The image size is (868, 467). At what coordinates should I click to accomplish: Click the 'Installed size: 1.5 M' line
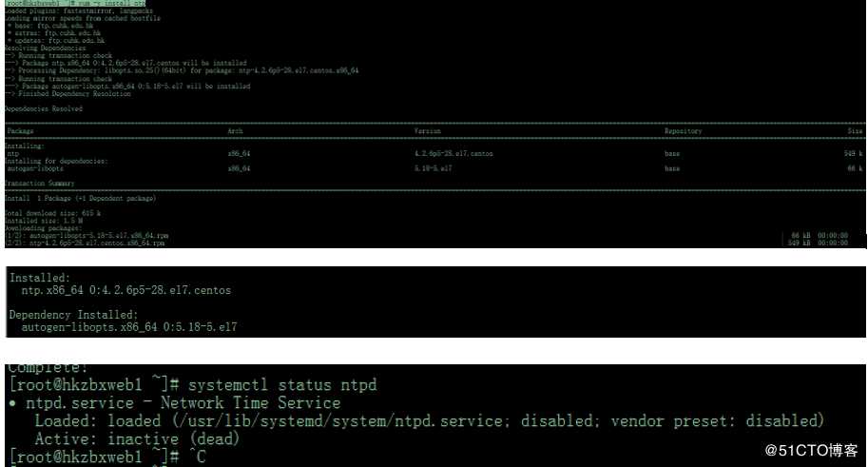click(44, 221)
